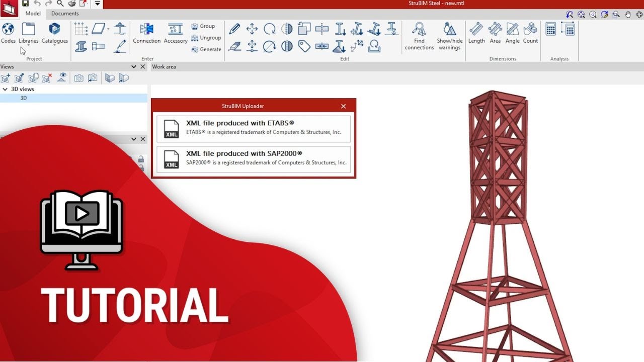Screen dimensions: 644x362
Task: Click the calculator icon in Analysis
Action: coord(551,29)
